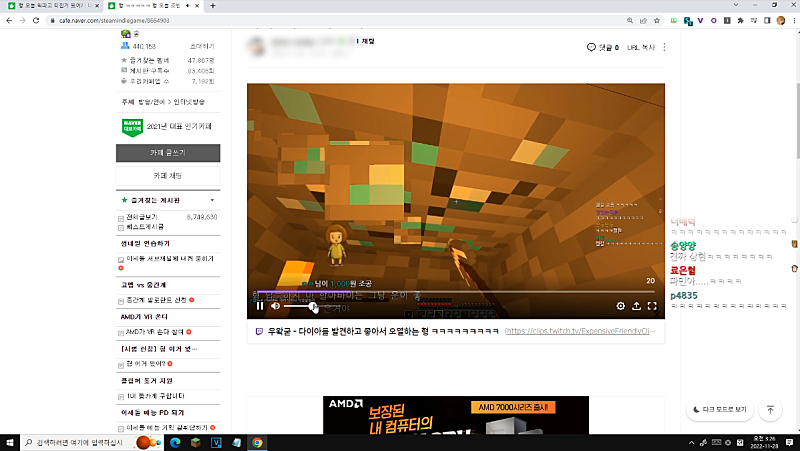Open a new browser tab
This screenshot has height=451, width=800.
point(213,6)
